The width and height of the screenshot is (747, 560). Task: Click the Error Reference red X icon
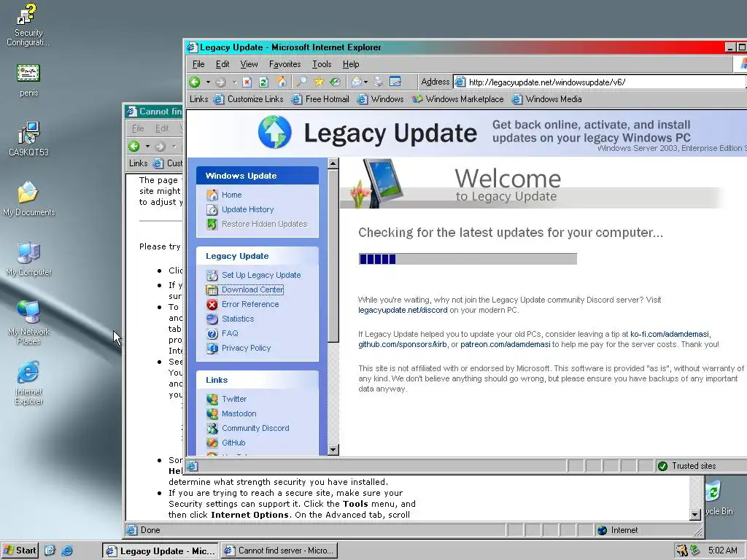[x=212, y=304]
